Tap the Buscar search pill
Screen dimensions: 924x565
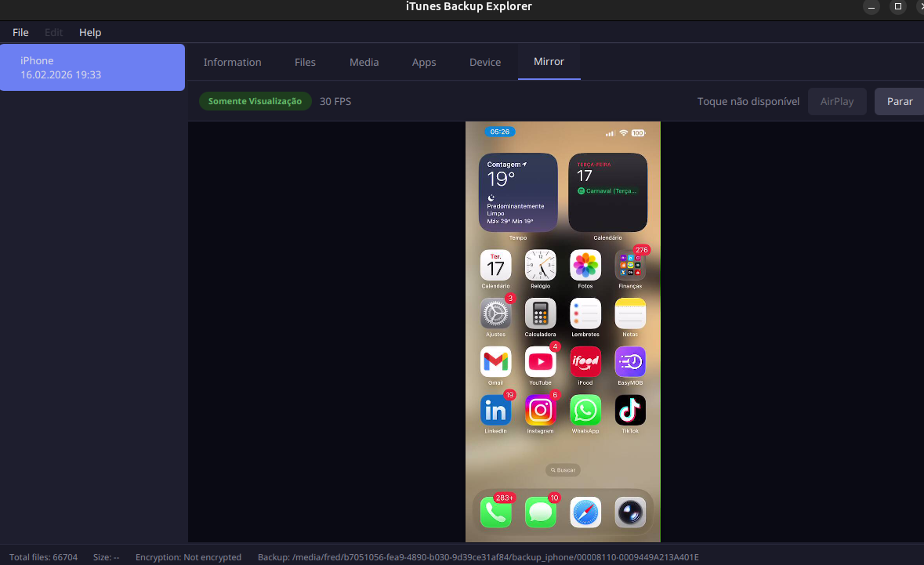coord(563,469)
